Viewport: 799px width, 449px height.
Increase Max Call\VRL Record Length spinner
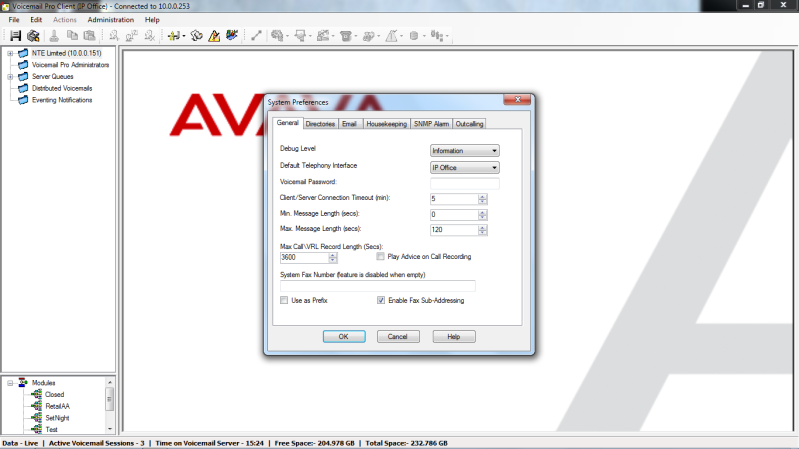[333, 255]
